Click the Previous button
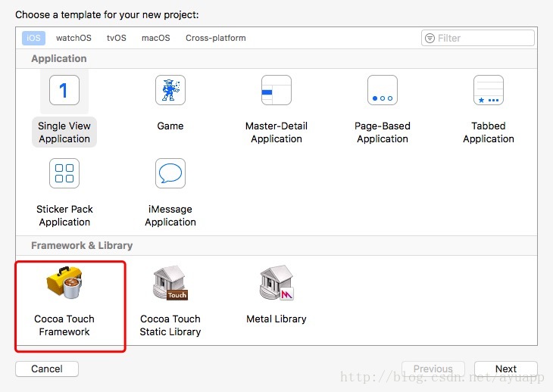The image size is (553, 392). pos(433,369)
